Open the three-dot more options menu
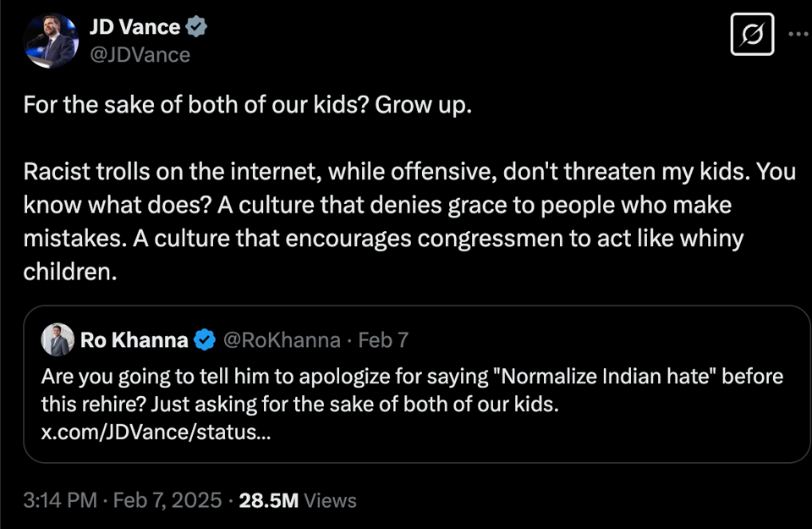 click(x=798, y=34)
